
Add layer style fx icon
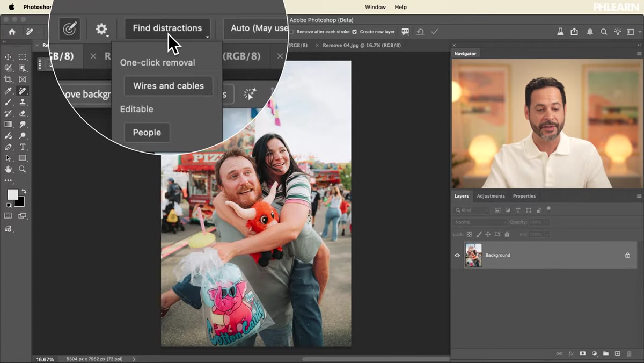coord(571,354)
